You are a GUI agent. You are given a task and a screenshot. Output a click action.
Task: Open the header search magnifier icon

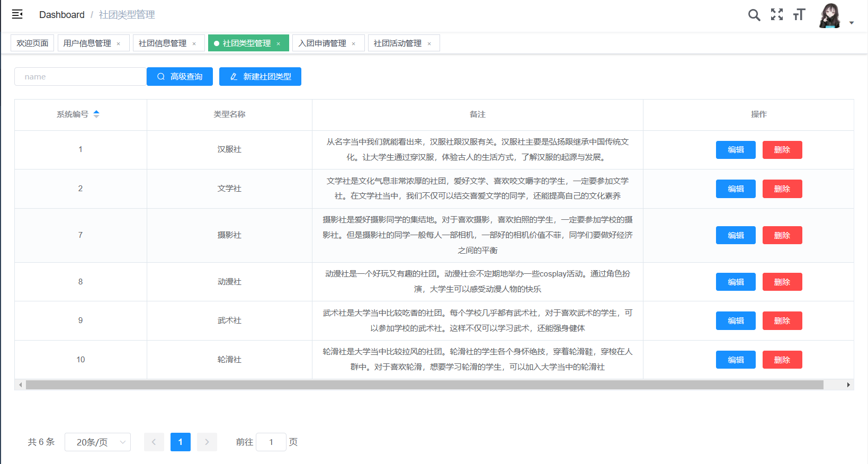pyautogui.click(x=754, y=15)
